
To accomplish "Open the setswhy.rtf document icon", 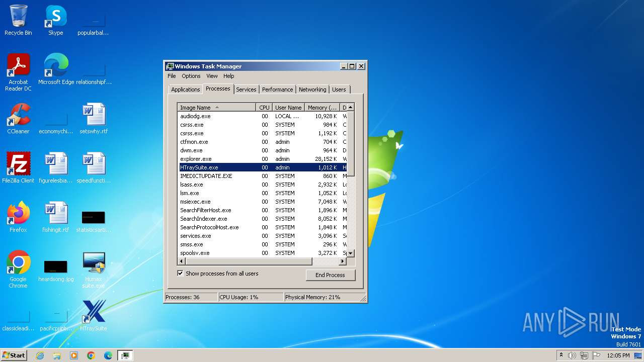I will [x=94, y=118].
